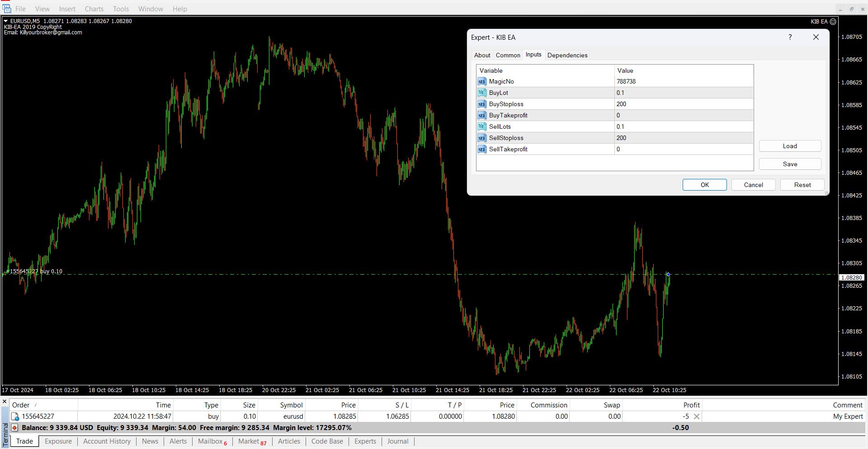Close order with X beside profit
868x449 pixels.
click(697, 416)
